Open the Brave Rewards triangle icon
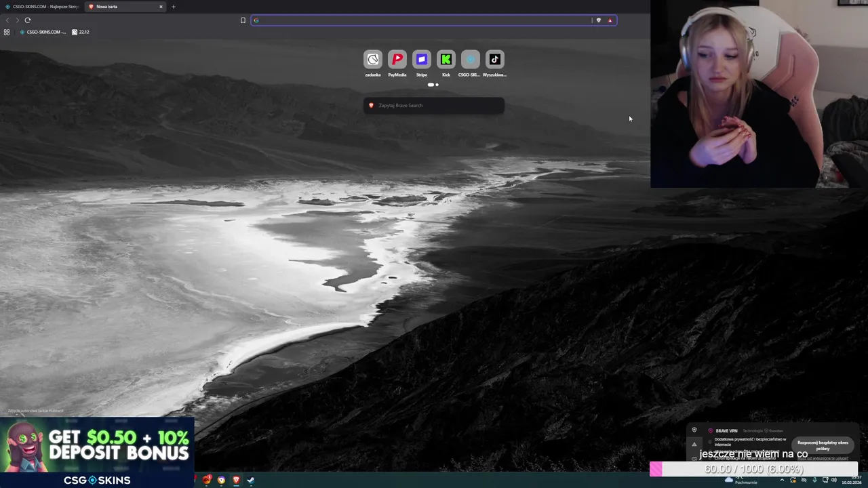The height and width of the screenshot is (488, 868). [x=610, y=20]
